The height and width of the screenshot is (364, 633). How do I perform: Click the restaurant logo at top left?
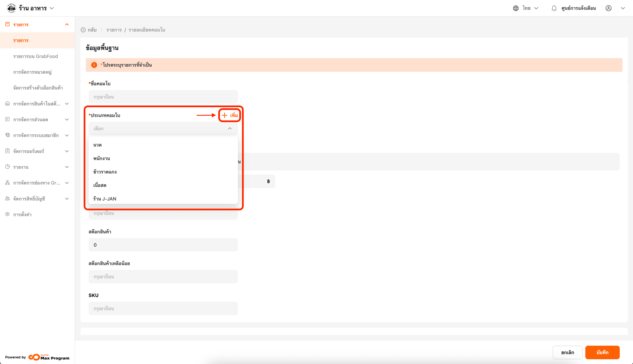pyautogui.click(x=11, y=8)
